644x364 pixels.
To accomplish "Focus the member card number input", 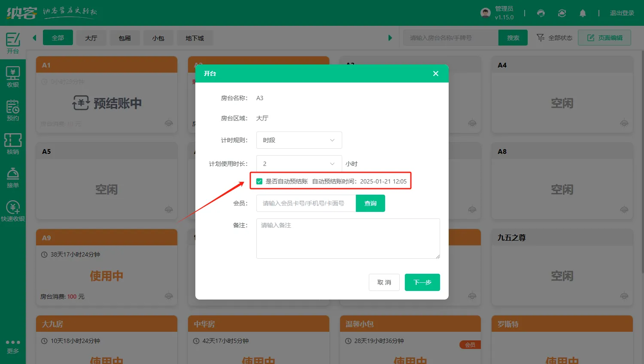I will 306,203.
